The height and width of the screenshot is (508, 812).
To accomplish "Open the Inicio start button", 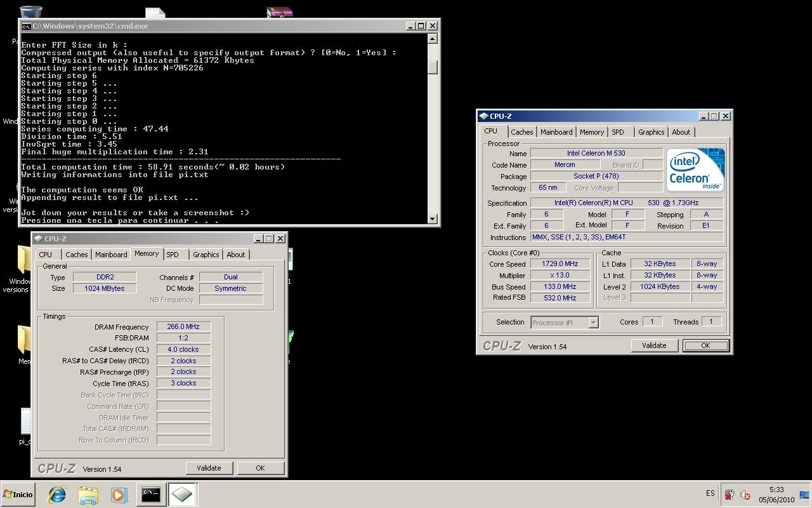I will [18, 495].
